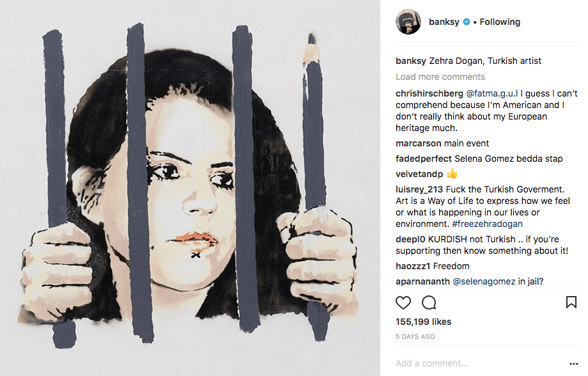
Task: Open the speech-bubble comment icon
Action: 429,302
